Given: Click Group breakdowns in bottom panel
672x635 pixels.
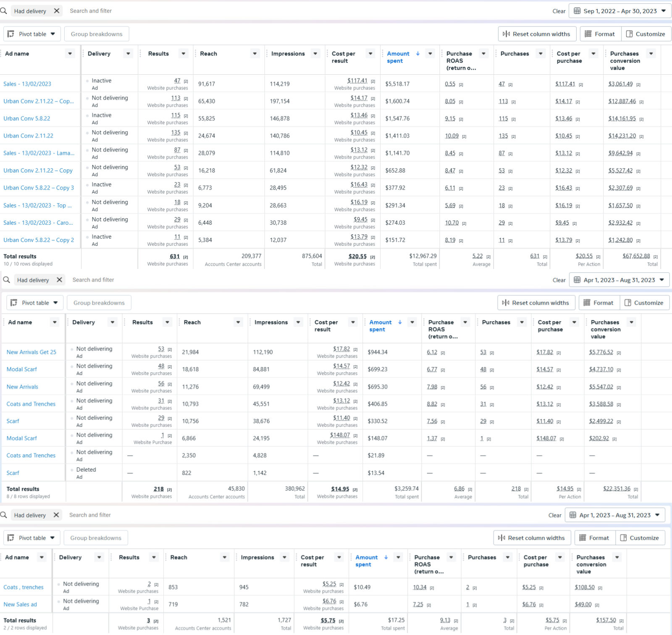Looking at the screenshot, I should pyautogui.click(x=96, y=538).
